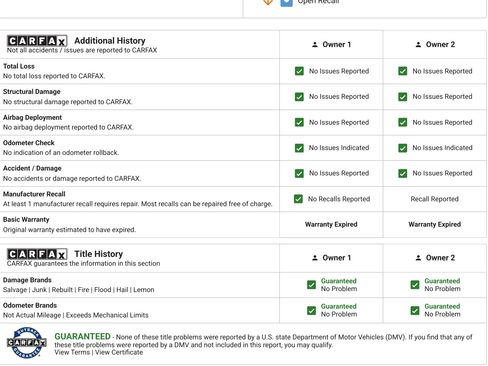
Task: Click the CARFAX logo beside Additional History
Action: tap(37, 41)
